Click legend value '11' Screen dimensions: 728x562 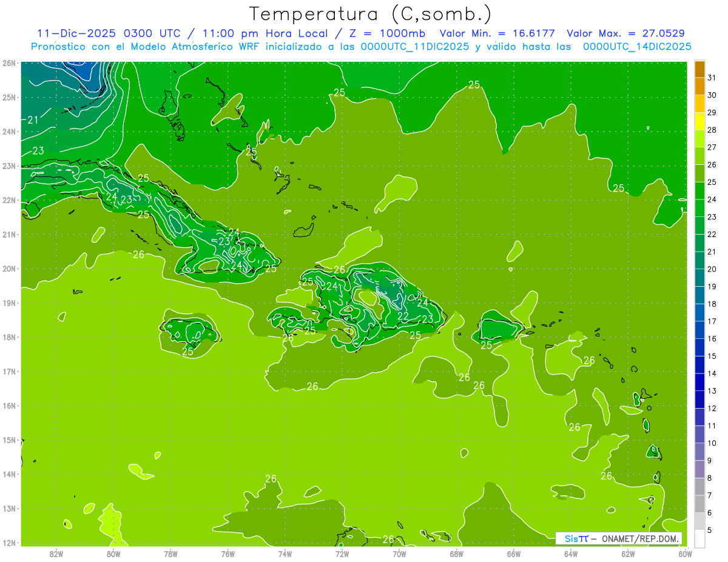(712, 426)
